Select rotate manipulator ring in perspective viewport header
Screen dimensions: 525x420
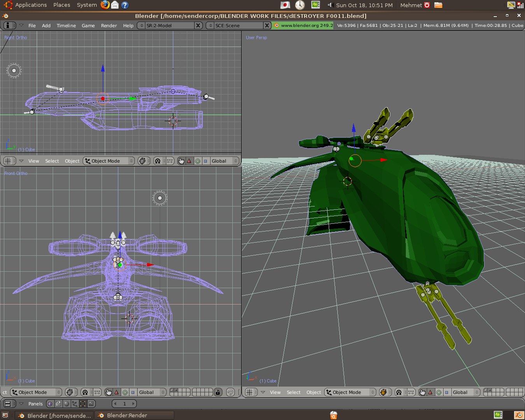439,392
